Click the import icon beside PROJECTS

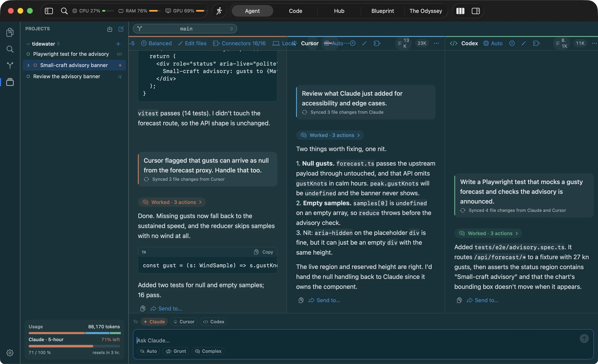(110, 29)
